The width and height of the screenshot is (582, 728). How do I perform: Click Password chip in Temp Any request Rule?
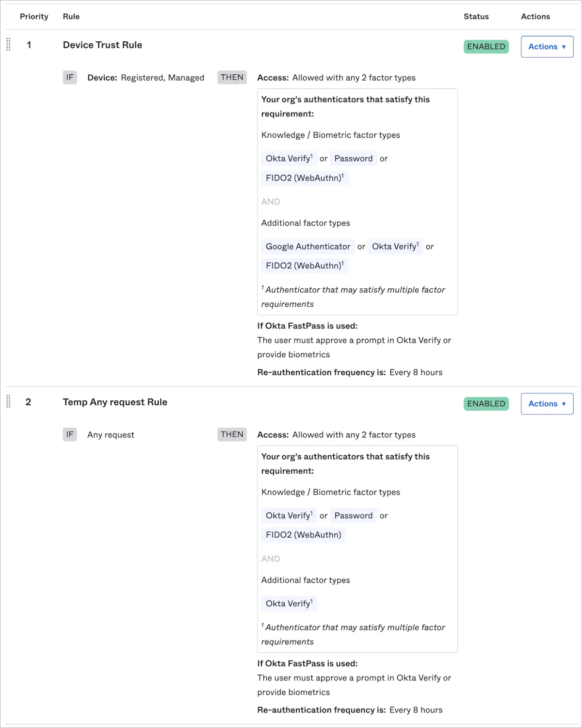(353, 516)
